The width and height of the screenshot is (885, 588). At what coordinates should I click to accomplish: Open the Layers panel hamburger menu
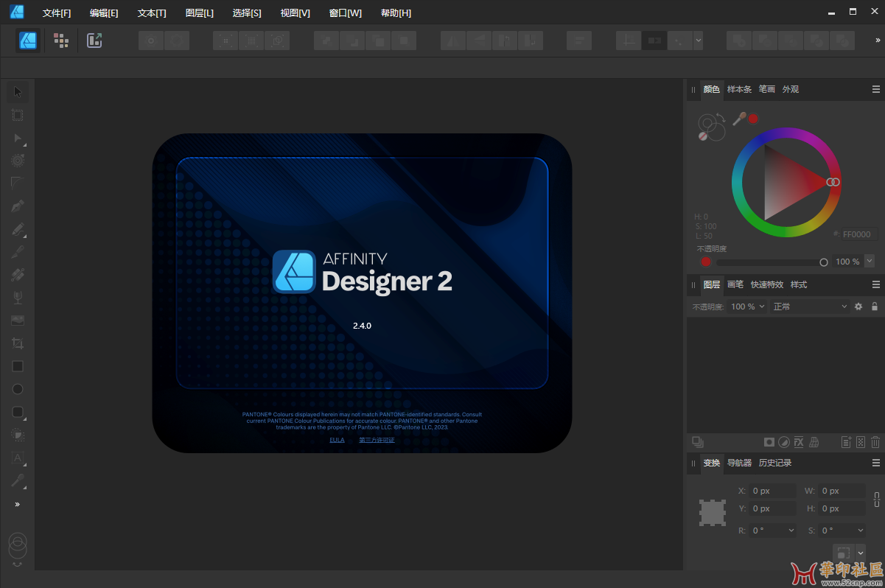click(876, 284)
